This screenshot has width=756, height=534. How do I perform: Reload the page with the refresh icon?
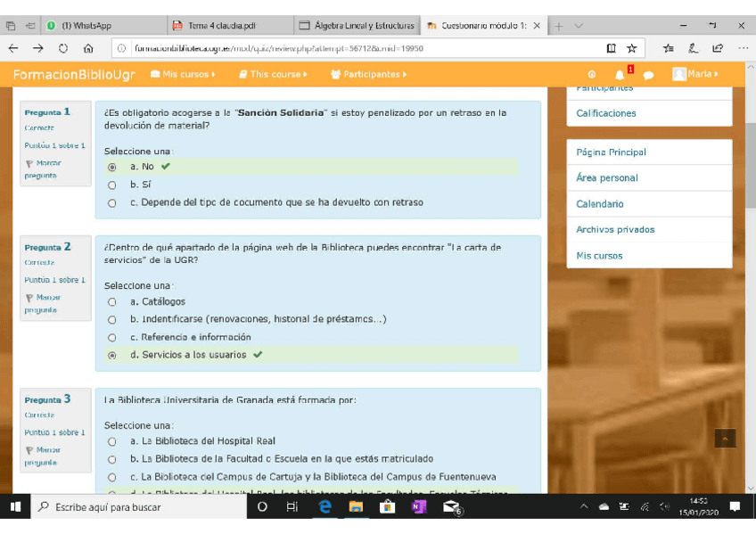coord(63,48)
